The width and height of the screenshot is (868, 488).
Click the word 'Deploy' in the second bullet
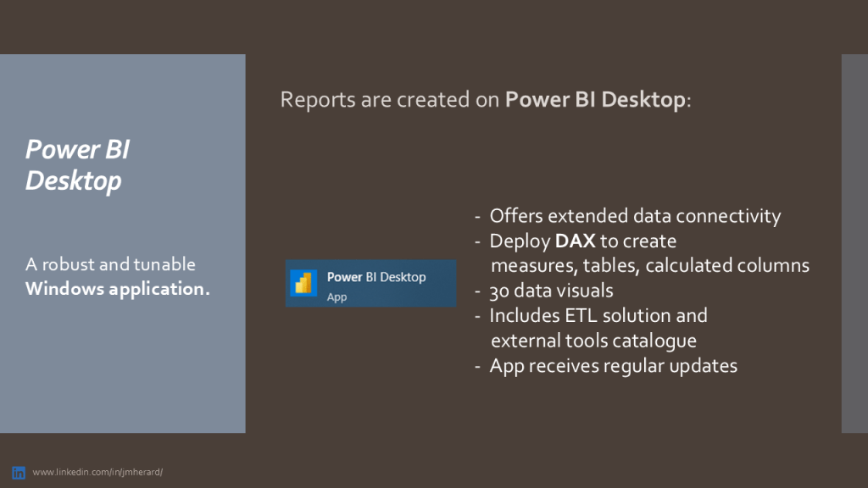(x=520, y=241)
